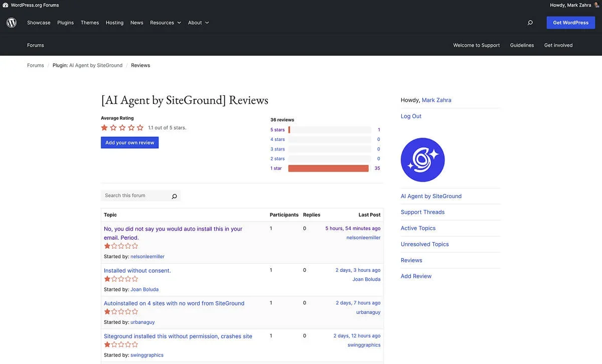Filter reviews by 1 star
Viewport: 602px width, 364px height.
click(276, 168)
